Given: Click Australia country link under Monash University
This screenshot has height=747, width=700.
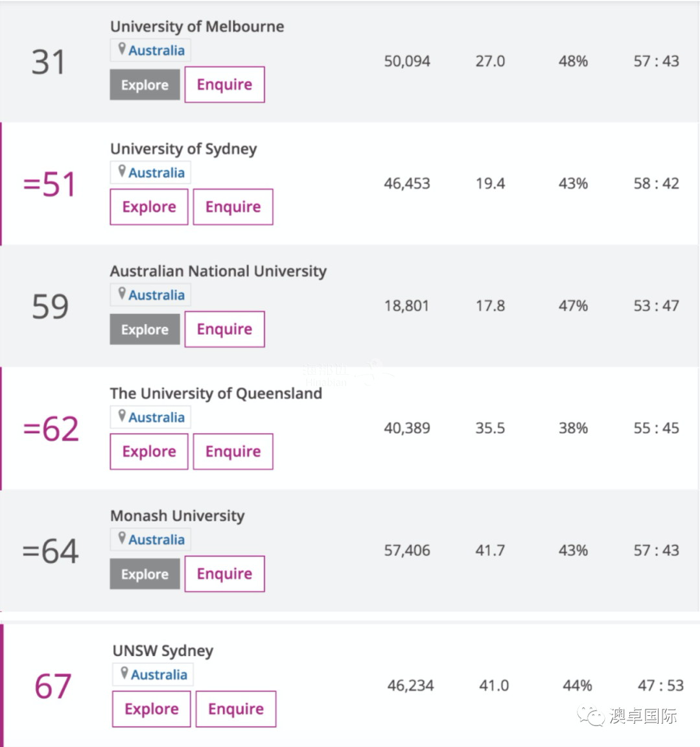Looking at the screenshot, I should (x=157, y=539).
